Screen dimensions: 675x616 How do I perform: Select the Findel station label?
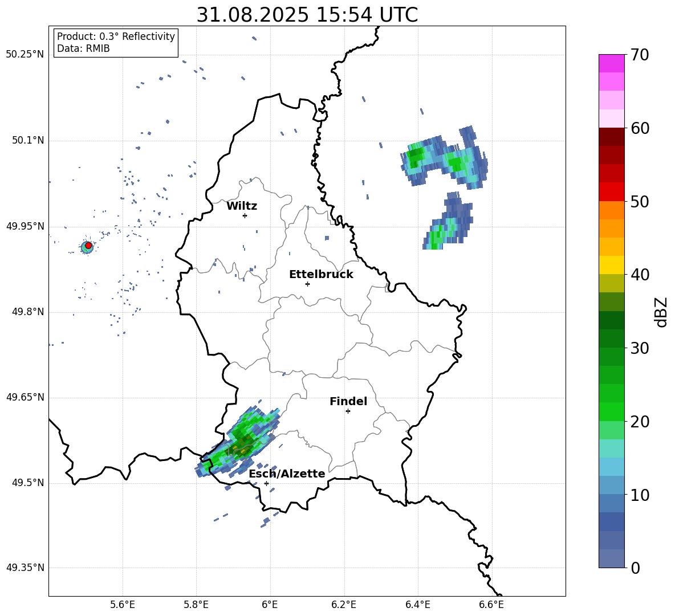point(348,401)
